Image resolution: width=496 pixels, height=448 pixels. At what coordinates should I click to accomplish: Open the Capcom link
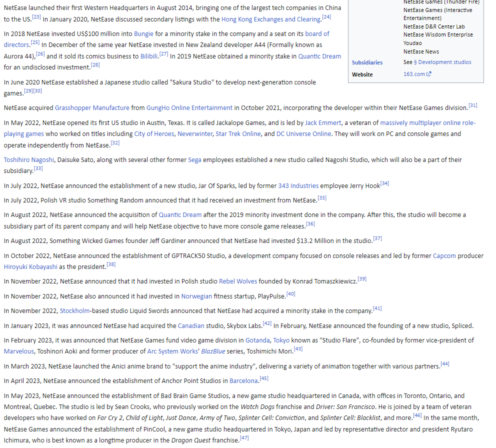coord(444,255)
